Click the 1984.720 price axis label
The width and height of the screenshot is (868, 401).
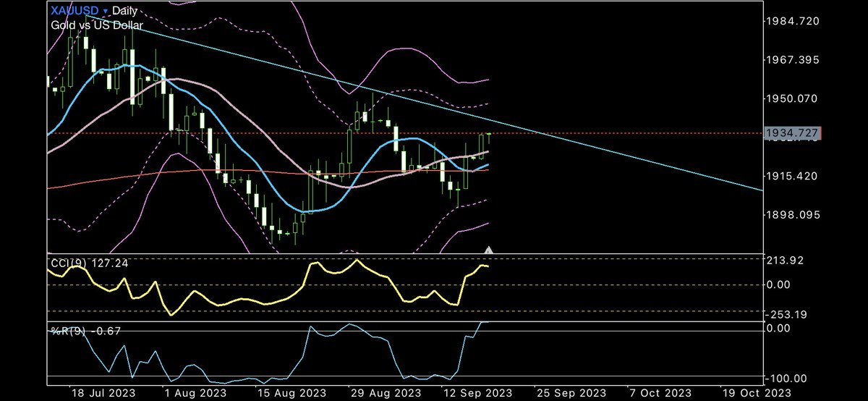(x=793, y=21)
